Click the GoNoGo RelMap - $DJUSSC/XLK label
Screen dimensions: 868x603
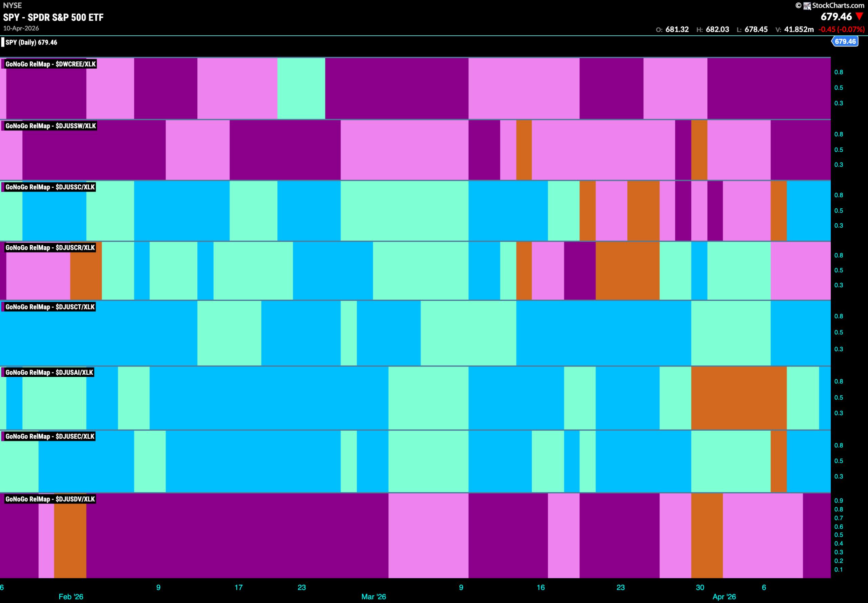50,187
